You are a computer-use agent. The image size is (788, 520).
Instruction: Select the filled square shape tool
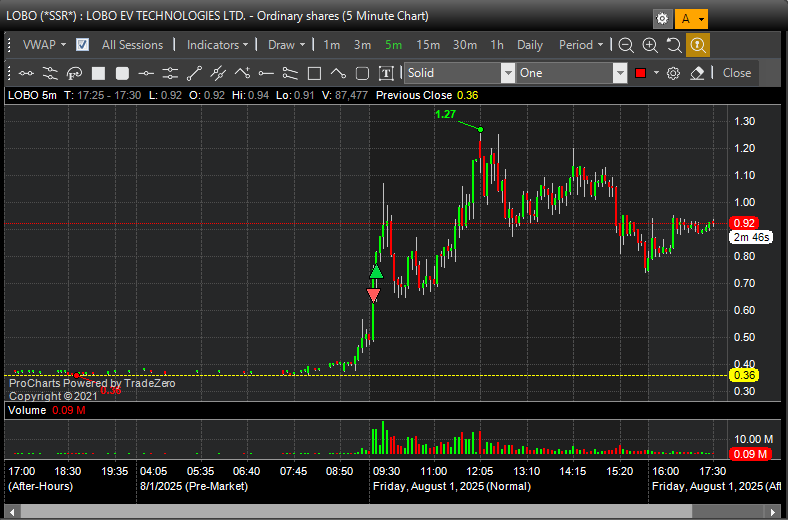[98, 73]
